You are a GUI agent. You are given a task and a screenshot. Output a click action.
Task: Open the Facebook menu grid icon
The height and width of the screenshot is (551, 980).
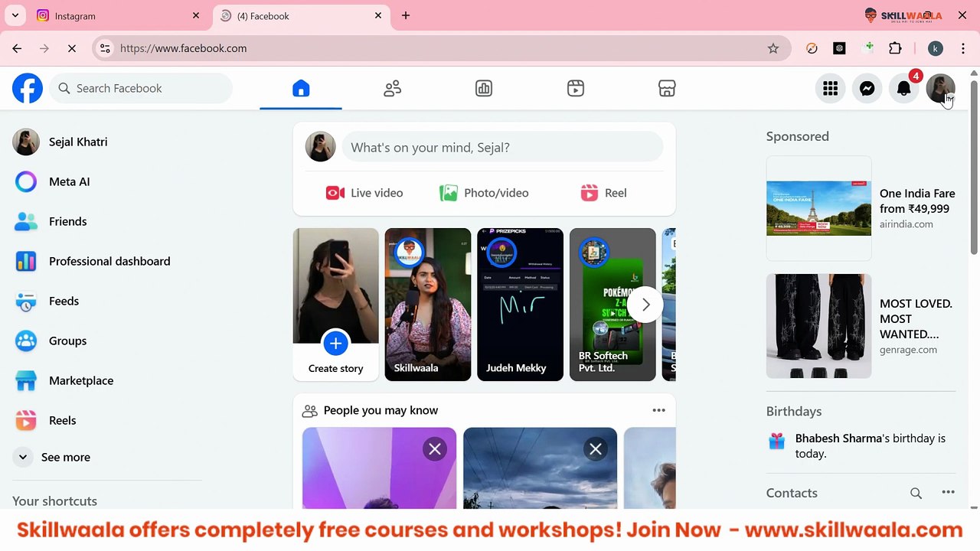click(x=831, y=89)
